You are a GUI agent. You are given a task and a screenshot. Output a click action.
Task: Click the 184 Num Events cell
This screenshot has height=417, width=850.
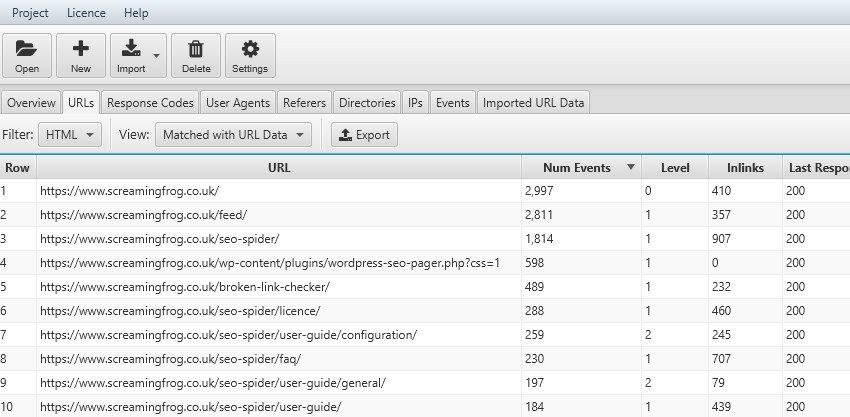pyautogui.click(x=581, y=407)
